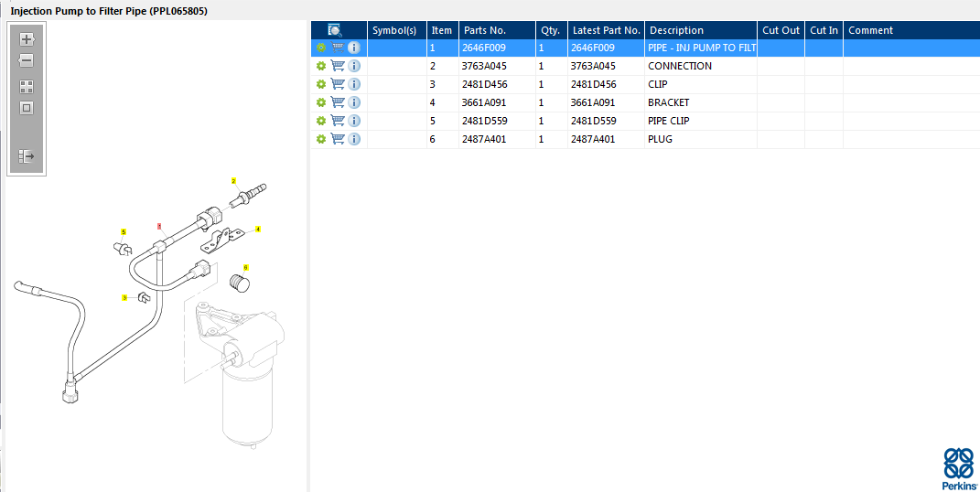Click the Perkins logo
This screenshot has width=980, height=492.
959,468
